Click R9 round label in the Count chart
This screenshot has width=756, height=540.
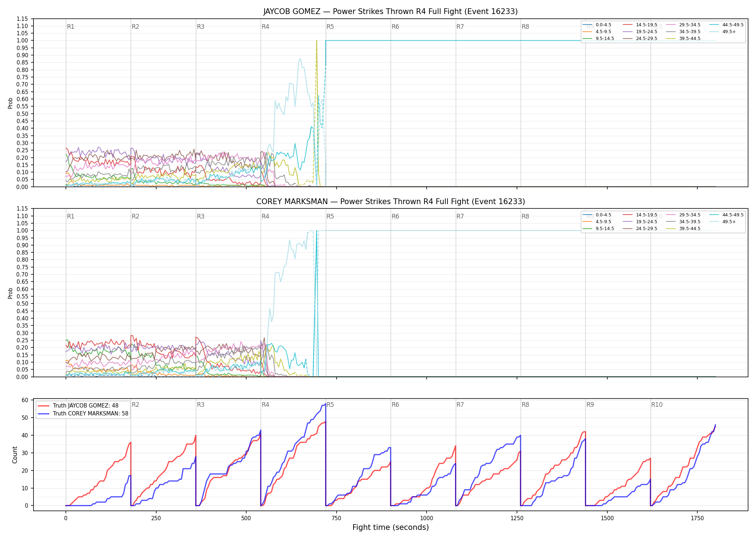[x=590, y=405]
